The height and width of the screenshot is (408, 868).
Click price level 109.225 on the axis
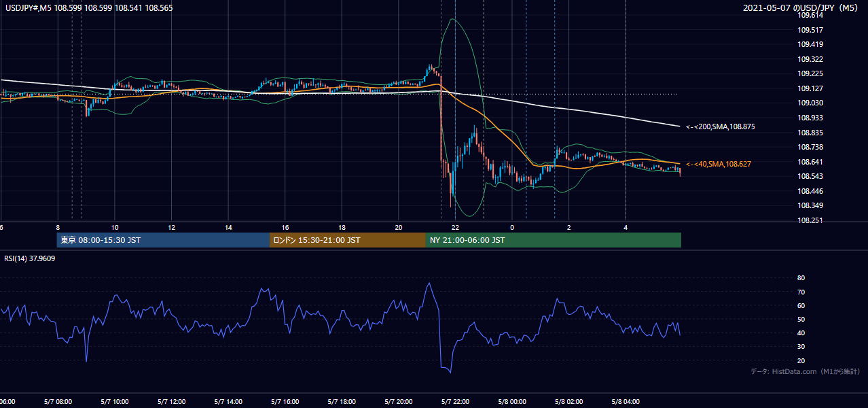point(810,73)
